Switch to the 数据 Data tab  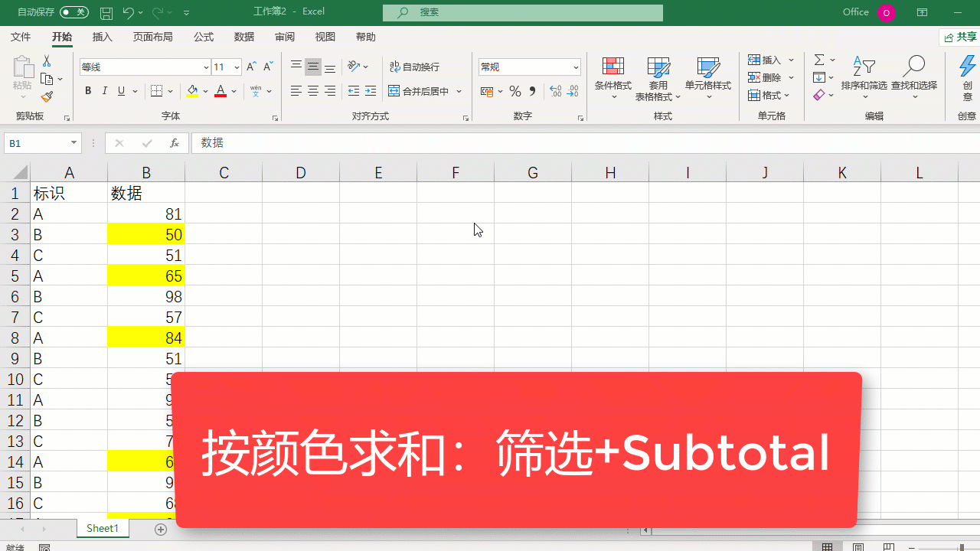[x=244, y=37]
